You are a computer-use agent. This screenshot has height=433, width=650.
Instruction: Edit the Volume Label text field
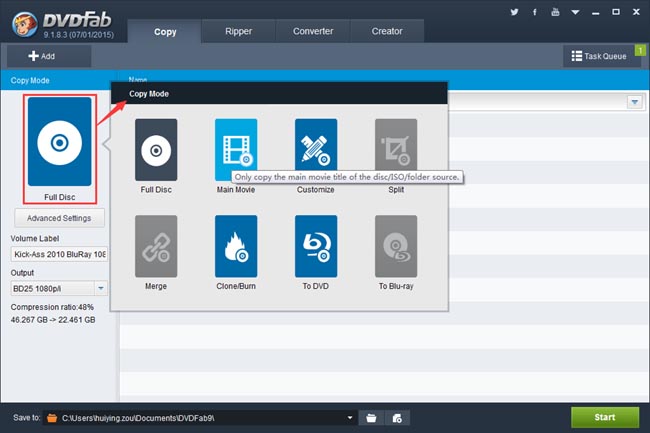(x=59, y=254)
